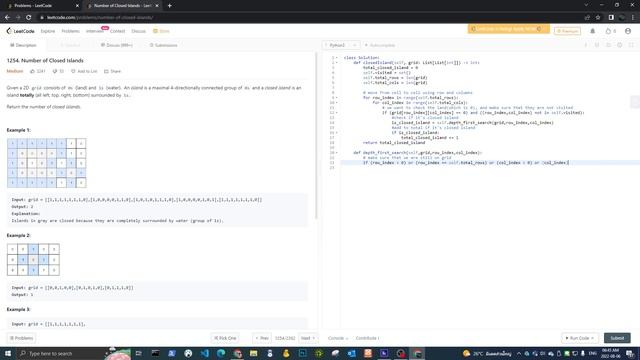
Task: Open the Windows notification center icon
Action: tap(631, 353)
